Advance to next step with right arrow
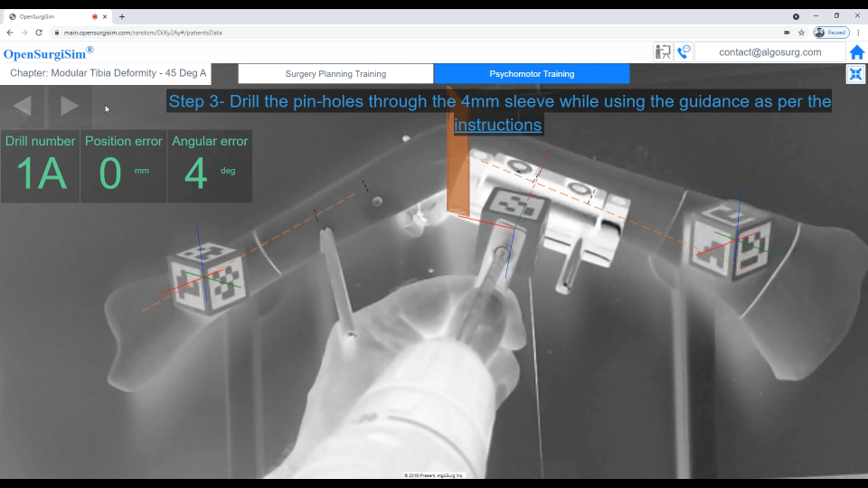 70,106
